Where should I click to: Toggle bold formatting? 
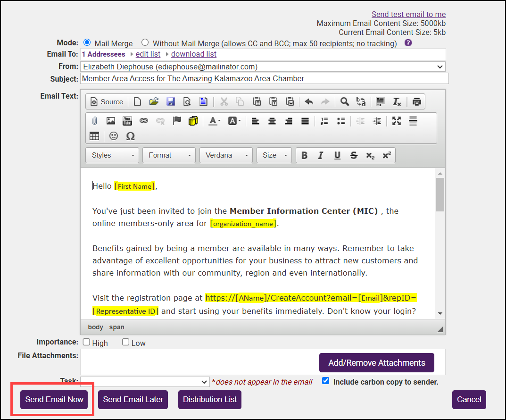point(304,155)
